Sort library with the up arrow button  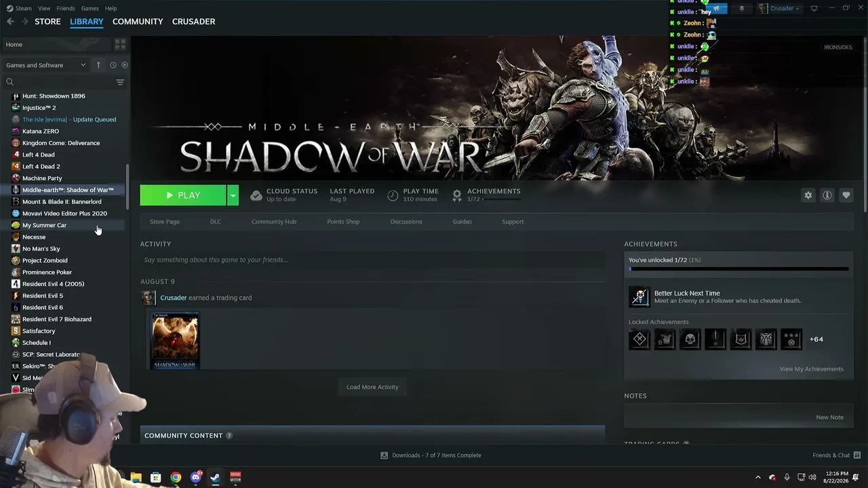click(x=98, y=65)
